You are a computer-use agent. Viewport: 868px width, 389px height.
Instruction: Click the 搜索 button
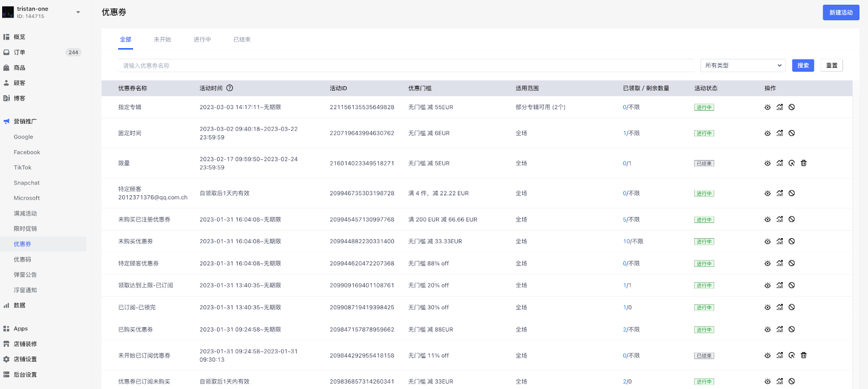(x=803, y=66)
